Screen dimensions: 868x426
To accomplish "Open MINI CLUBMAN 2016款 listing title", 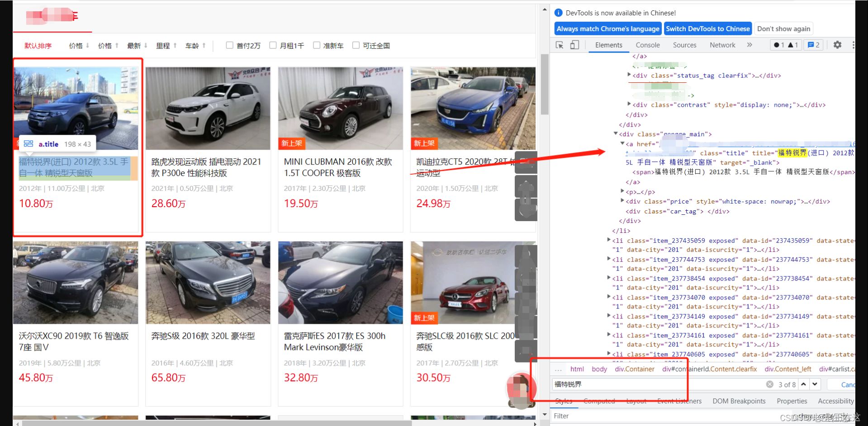I will (338, 167).
